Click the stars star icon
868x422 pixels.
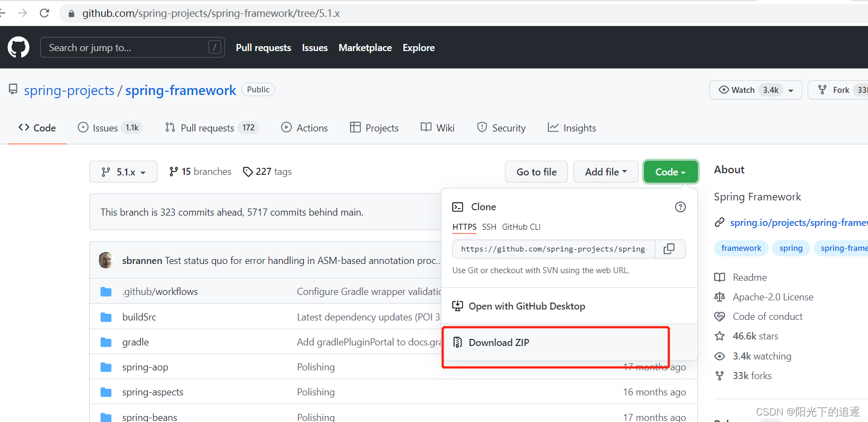click(x=720, y=336)
